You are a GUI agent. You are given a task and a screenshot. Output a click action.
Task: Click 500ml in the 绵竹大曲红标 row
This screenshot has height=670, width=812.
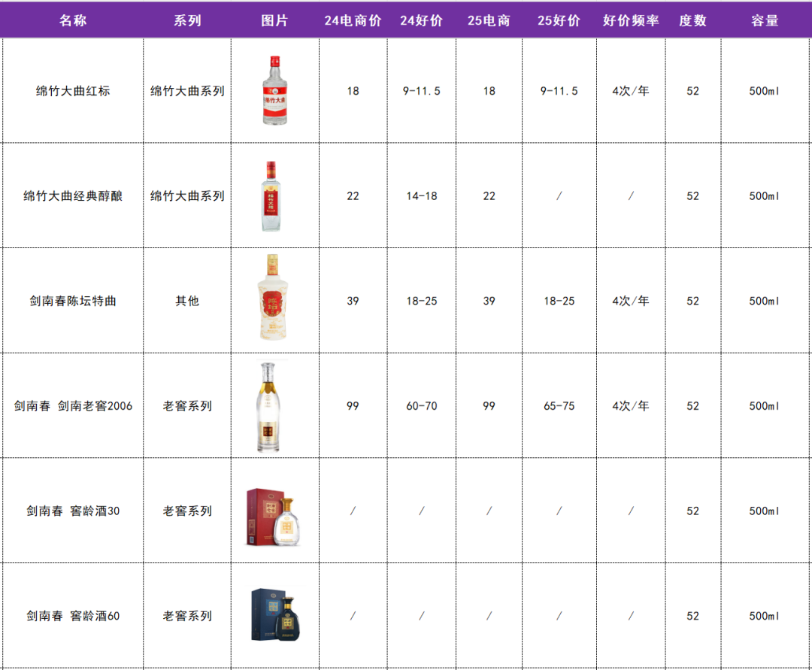click(x=765, y=91)
